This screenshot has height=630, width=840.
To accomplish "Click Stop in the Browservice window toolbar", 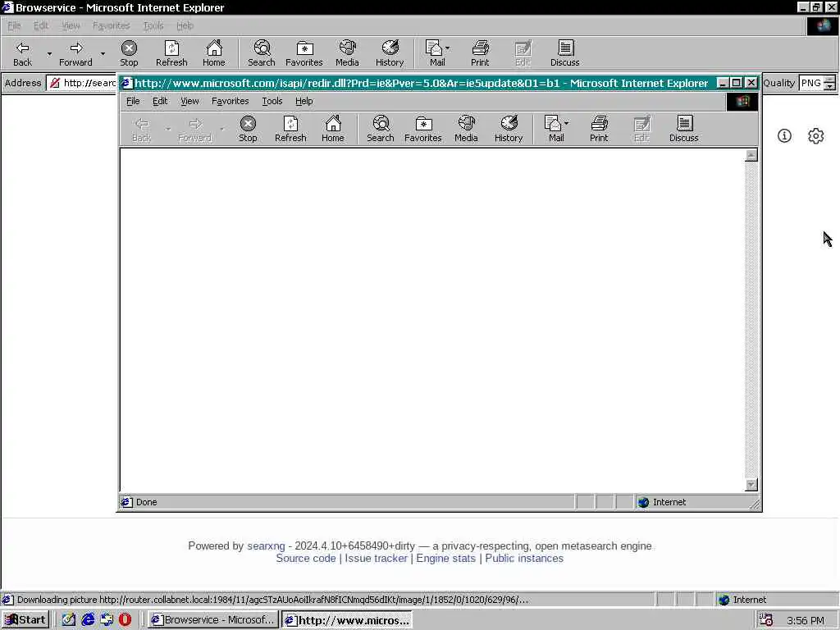I will (x=129, y=53).
